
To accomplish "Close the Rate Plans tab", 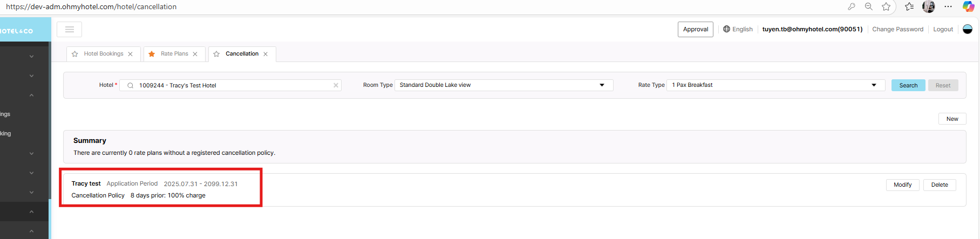I will (195, 54).
